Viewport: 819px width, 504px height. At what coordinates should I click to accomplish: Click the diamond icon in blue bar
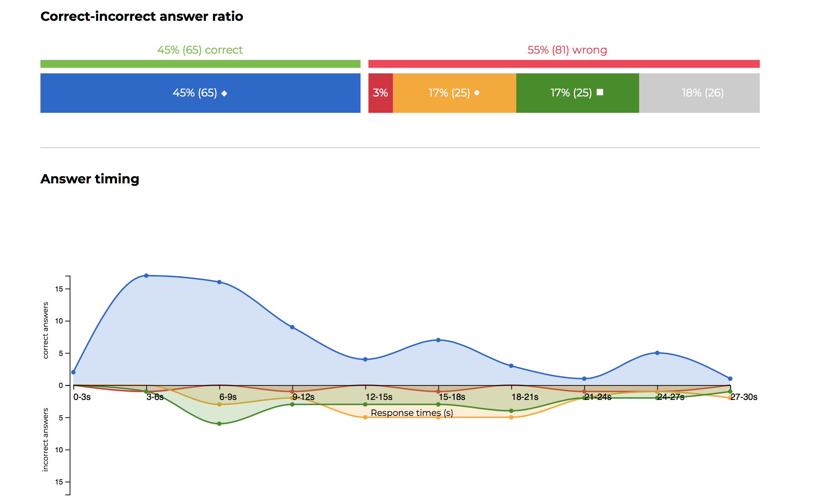224,93
